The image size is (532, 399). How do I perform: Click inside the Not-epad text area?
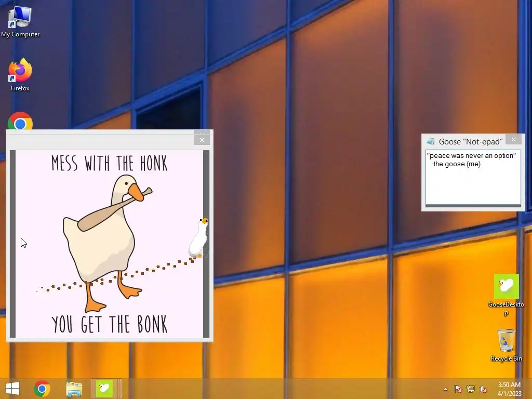pos(473,178)
